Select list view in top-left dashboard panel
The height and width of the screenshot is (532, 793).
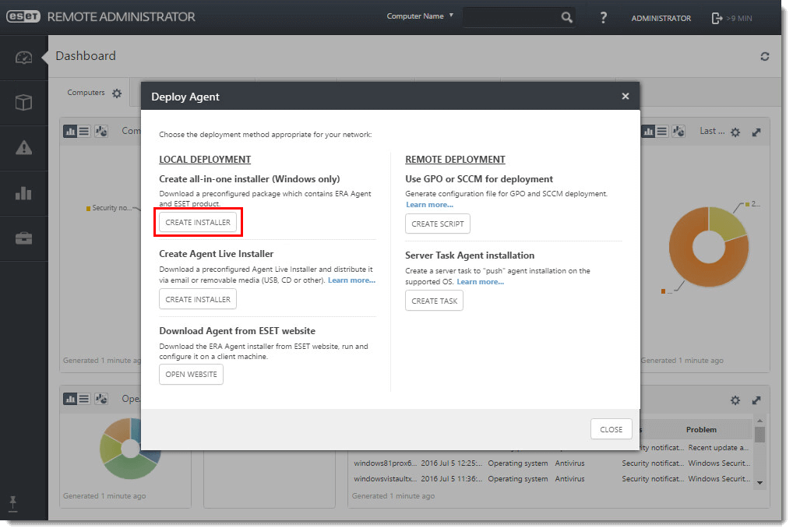(x=84, y=132)
